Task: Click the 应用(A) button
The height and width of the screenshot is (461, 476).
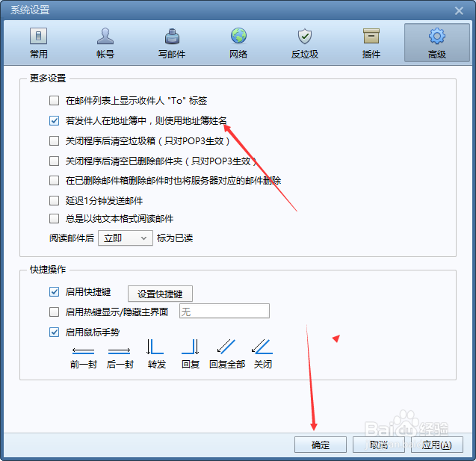Action: click(x=437, y=445)
